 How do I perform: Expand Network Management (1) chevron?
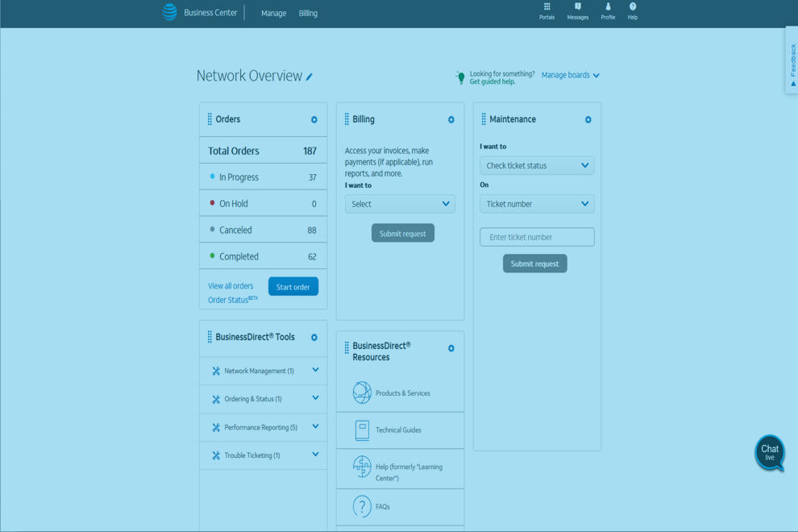315,370
